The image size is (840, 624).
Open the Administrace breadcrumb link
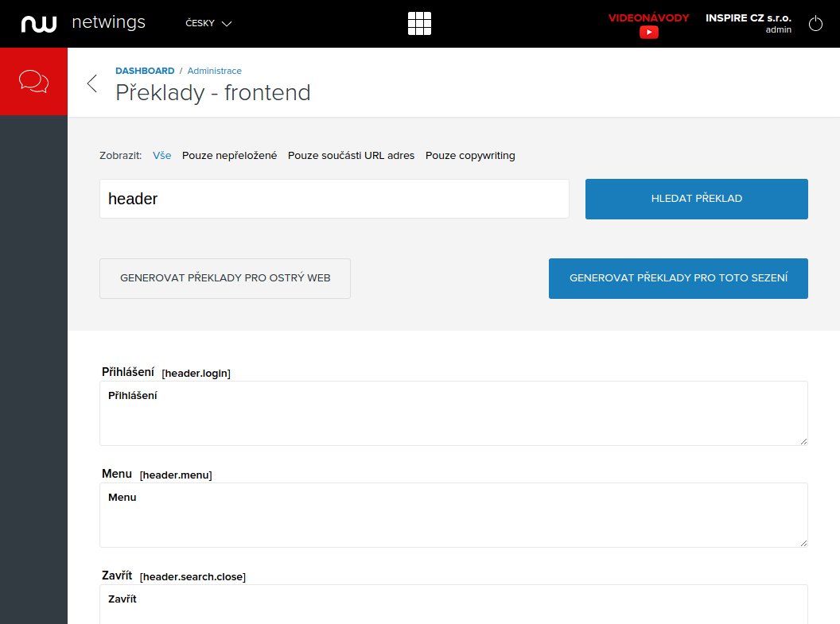click(214, 71)
